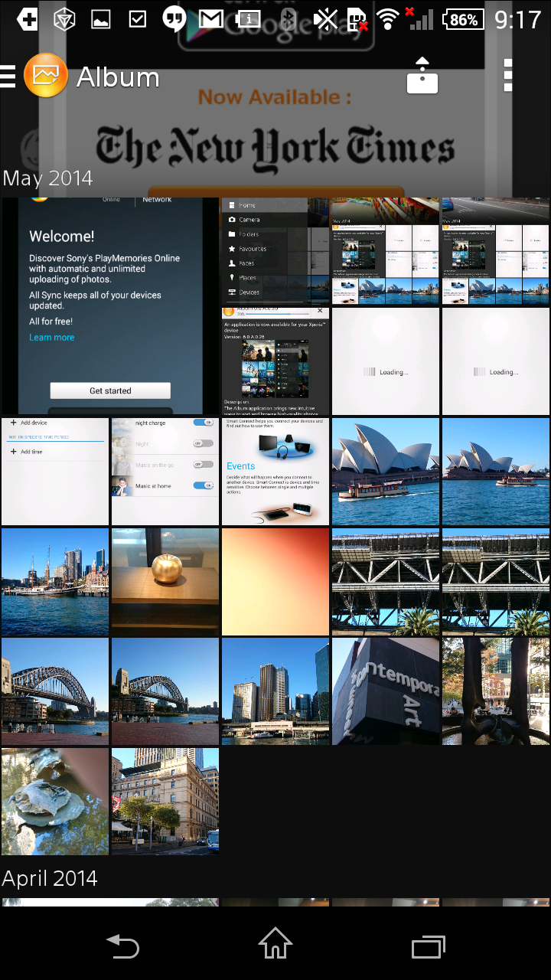The image size is (551, 980).
Task: Open the Add device screenshot thumbnail
Action: 55,472
